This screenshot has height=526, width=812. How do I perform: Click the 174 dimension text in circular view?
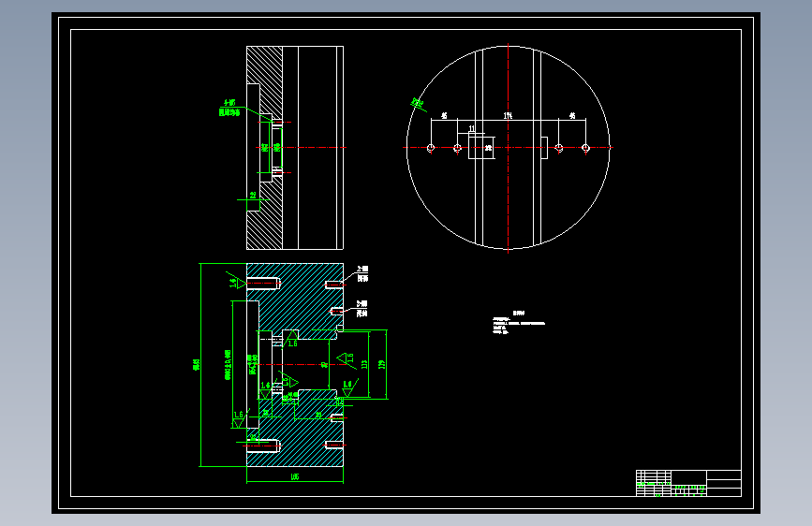tap(508, 116)
